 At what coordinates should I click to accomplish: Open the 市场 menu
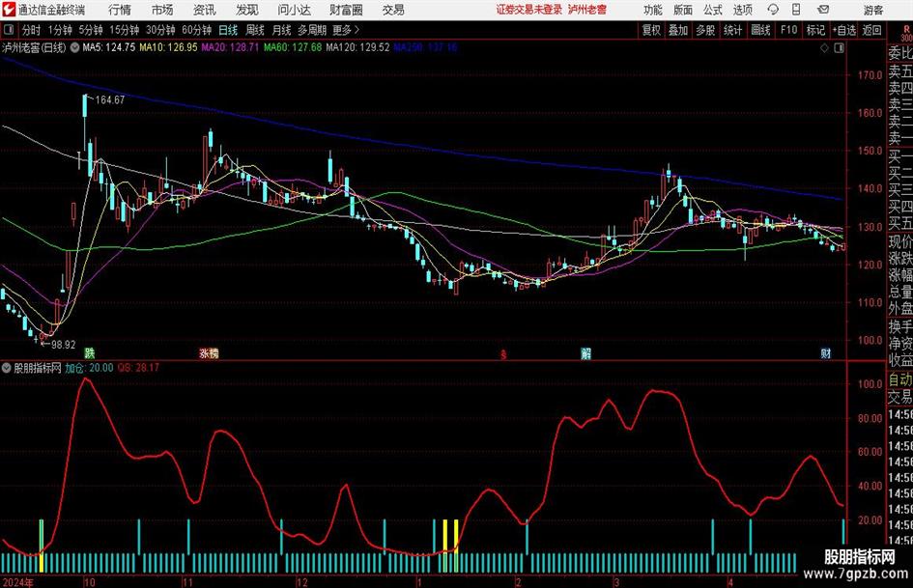[162, 10]
